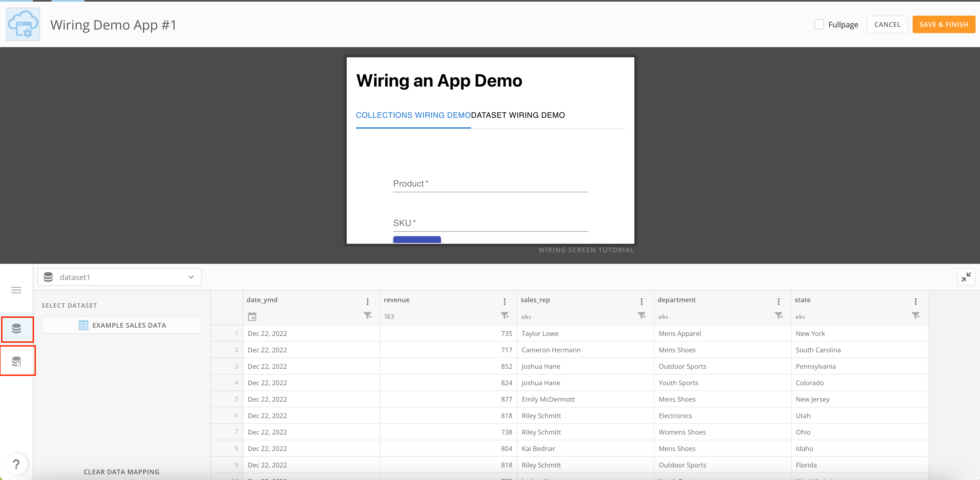Click the abc type icon under state

pos(800,316)
